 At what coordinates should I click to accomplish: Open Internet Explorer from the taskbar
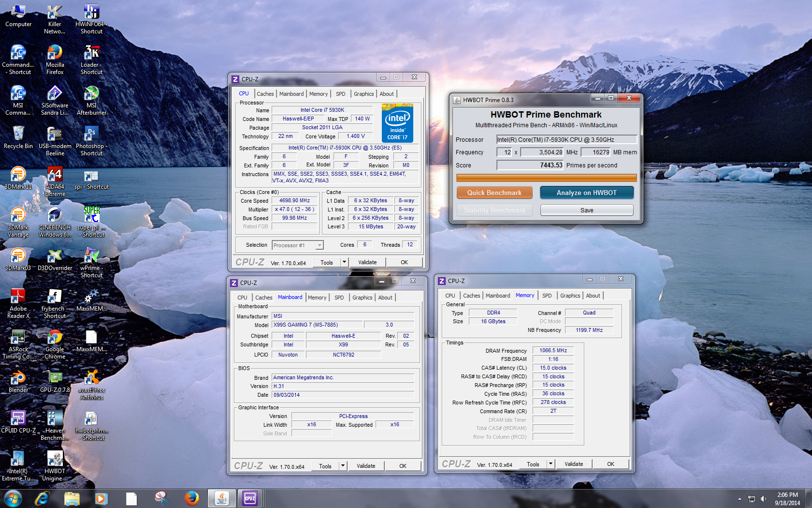tap(42, 498)
